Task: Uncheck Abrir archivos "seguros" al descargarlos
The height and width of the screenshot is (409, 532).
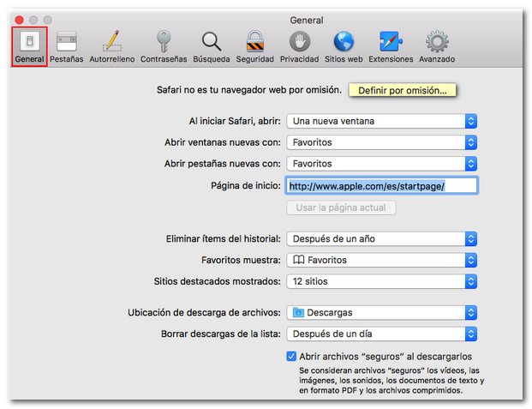Action: 291,356
